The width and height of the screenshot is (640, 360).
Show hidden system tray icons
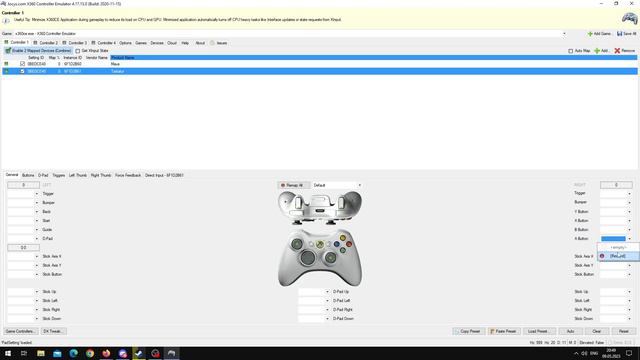tap(576, 353)
